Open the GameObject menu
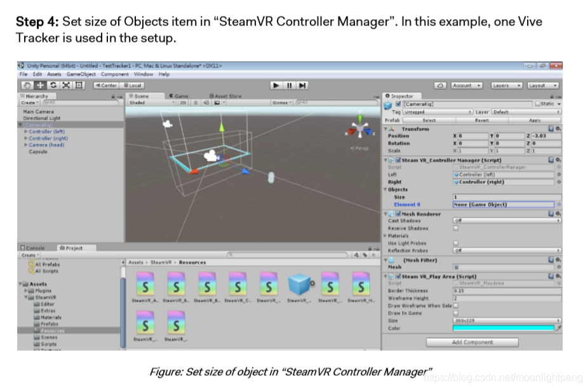Screen dimensions: 588x389 (81, 74)
